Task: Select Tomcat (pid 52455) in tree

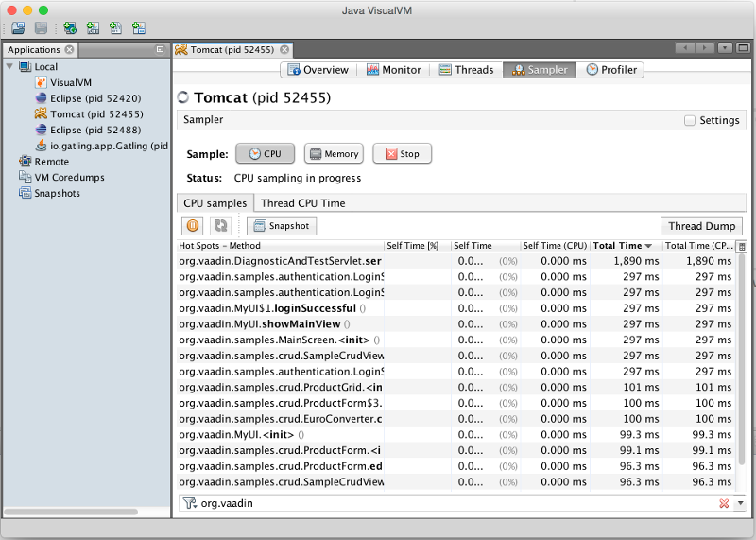Action: [89, 114]
